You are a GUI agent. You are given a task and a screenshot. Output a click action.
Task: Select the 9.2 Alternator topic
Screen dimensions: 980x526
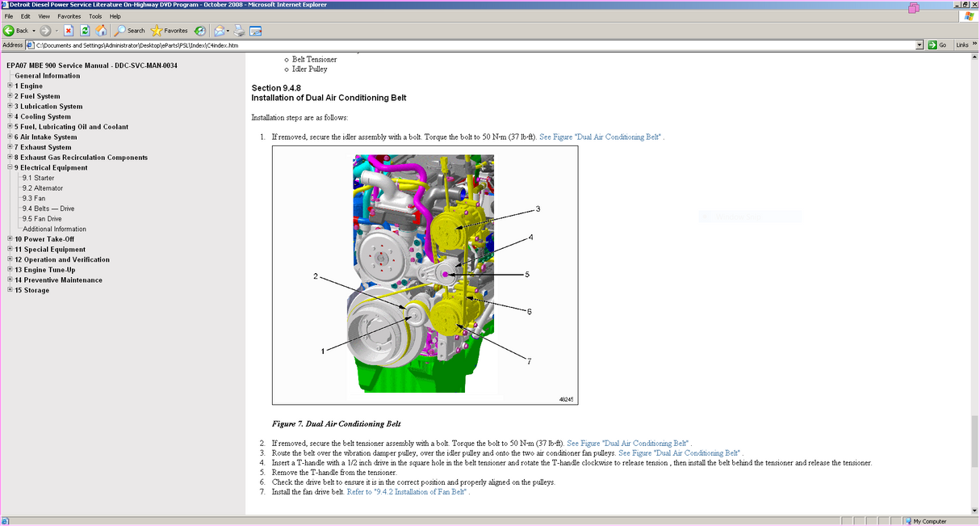click(x=41, y=187)
